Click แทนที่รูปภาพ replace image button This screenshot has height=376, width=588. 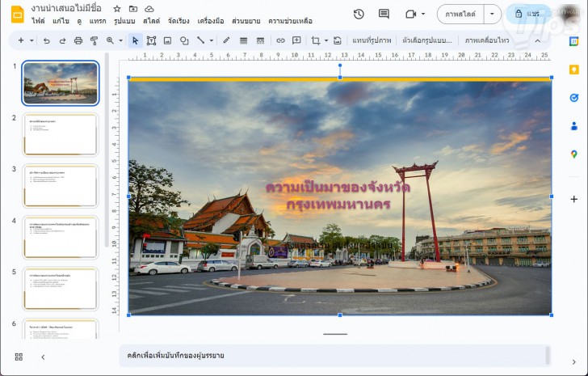(372, 40)
